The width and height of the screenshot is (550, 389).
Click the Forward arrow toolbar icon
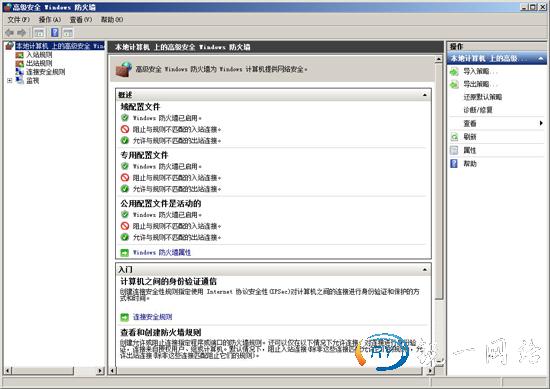coord(22,33)
